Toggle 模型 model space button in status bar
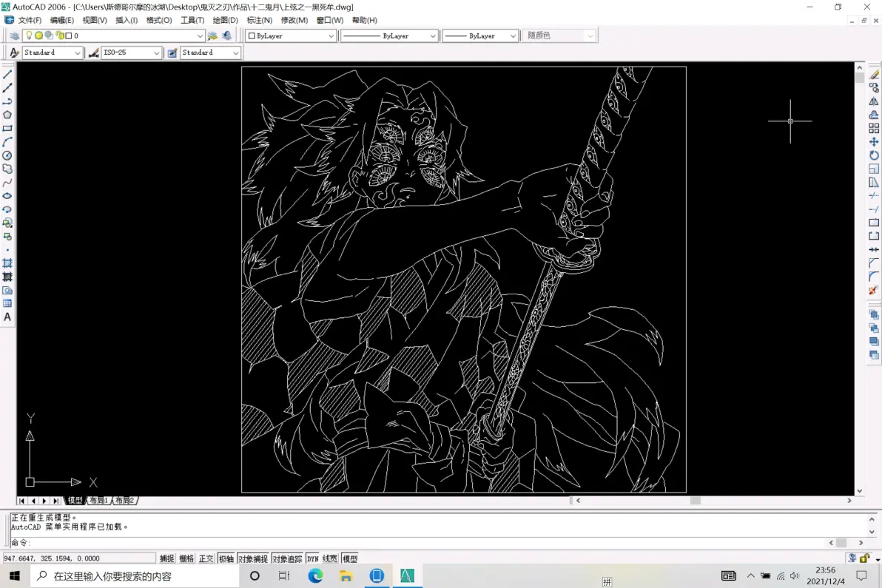This screenshot has width=882, height=588. pos(350,558)
